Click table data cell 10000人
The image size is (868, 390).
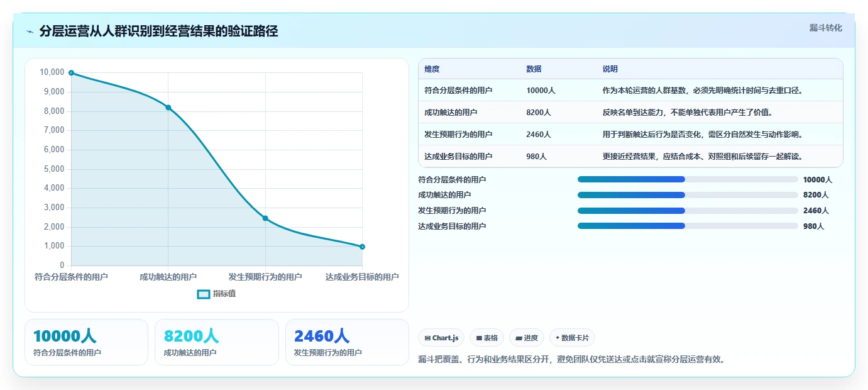tap(541, 91)
